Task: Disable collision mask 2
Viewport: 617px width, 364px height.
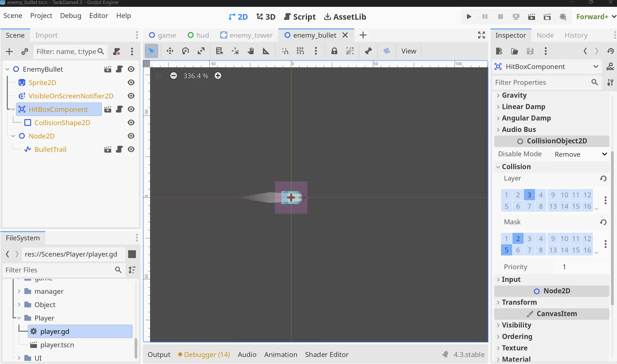Action: click(518, 239)
